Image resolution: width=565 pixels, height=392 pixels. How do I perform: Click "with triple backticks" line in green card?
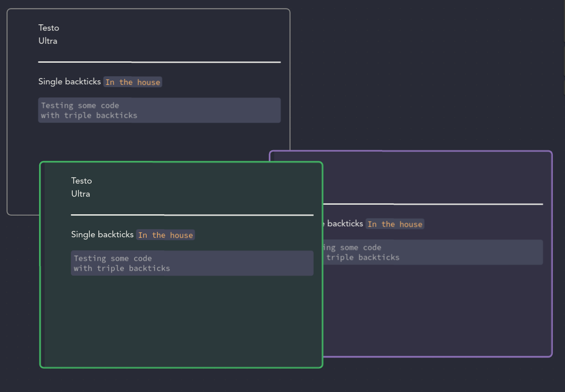tap(122, 268)
